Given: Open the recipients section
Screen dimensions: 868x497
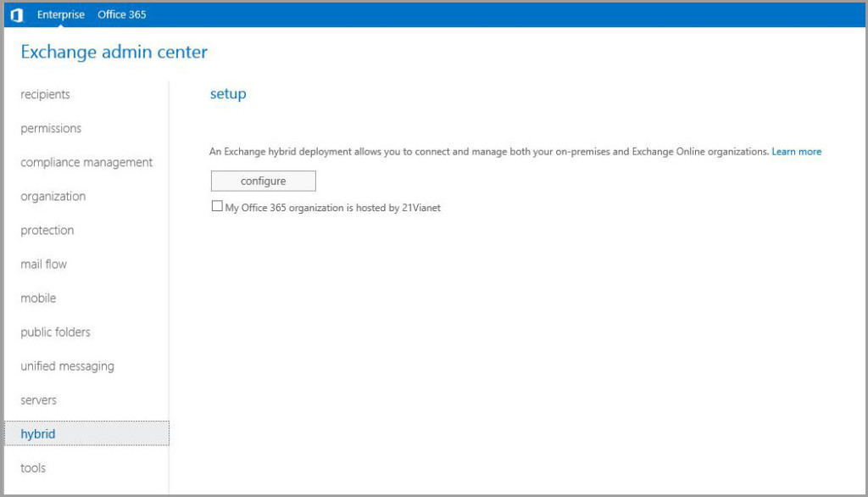Looking at the screenshot, I should point(46,94).
